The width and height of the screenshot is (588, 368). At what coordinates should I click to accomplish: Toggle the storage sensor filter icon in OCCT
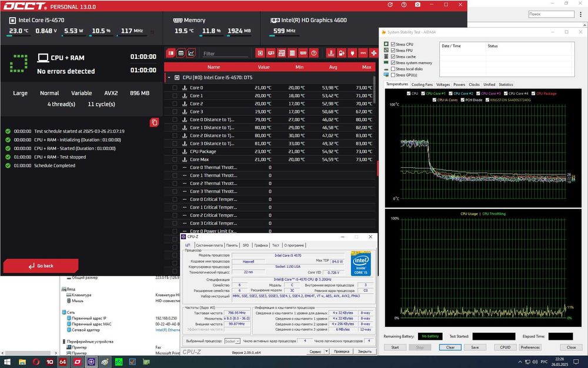coord(292,53)
